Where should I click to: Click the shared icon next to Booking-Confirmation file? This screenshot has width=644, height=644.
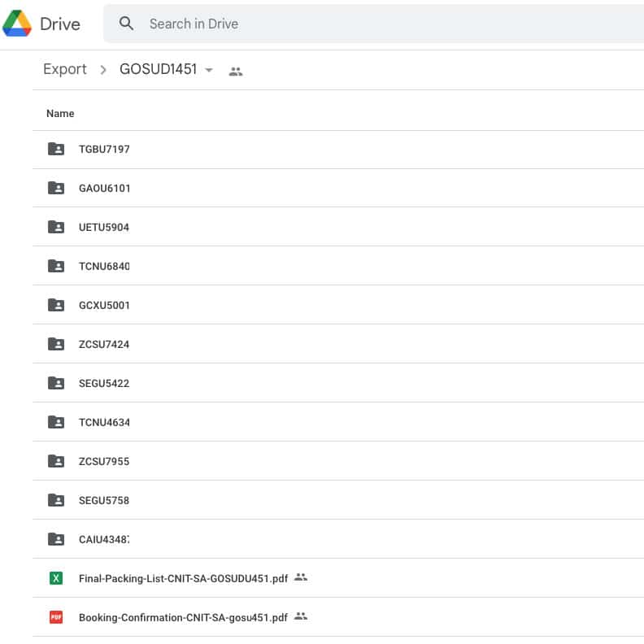click(x=301, y=616)
